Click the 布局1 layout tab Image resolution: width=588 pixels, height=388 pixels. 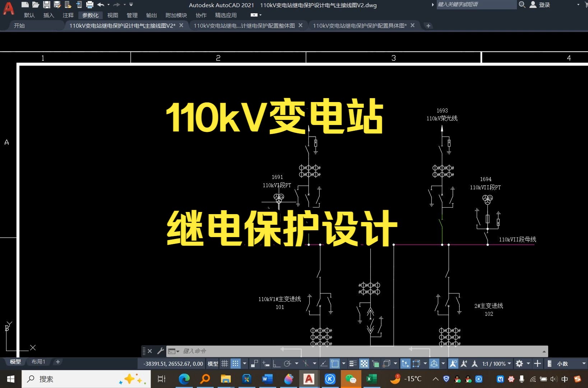[x=38, y=362]
